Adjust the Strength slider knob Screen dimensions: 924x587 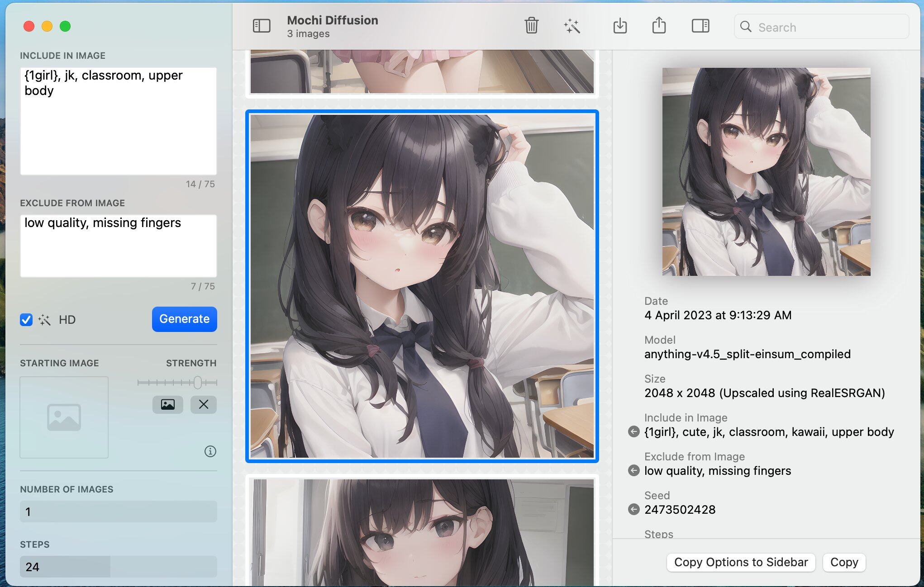[x=198, y=383]
